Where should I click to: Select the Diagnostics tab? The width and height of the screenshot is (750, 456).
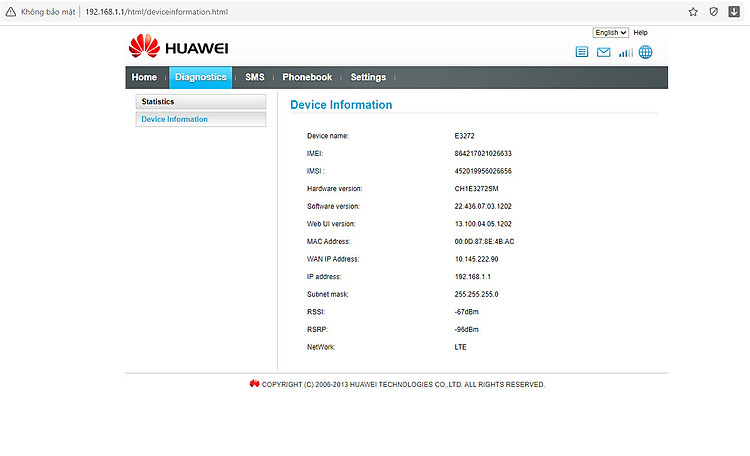(x=201, y=77)
